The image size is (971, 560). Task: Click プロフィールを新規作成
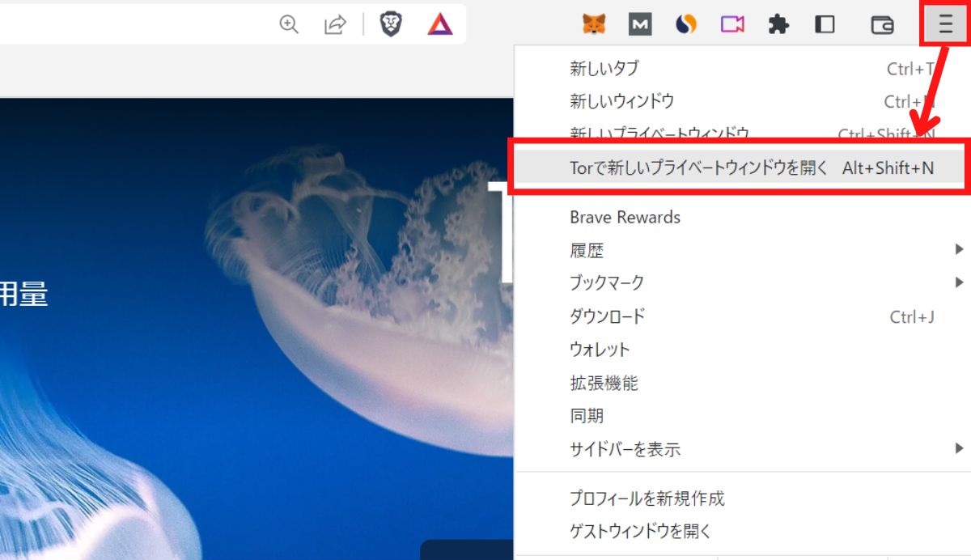coord(647,498)
